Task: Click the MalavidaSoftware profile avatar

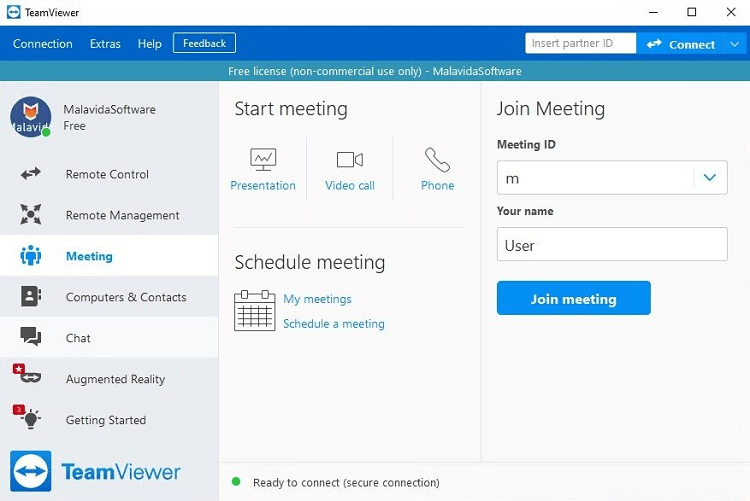Action: 31,117
